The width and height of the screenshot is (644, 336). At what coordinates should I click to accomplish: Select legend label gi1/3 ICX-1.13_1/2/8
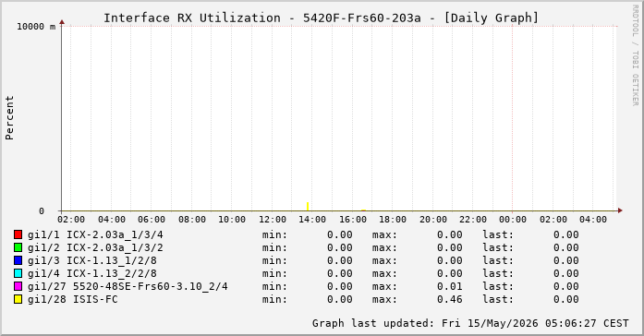point(92,260)
